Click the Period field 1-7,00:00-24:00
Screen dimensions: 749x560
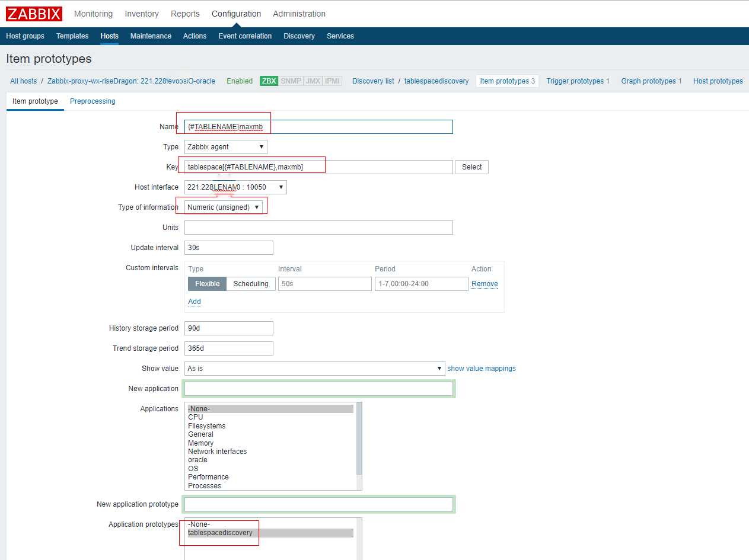point(422,284)
